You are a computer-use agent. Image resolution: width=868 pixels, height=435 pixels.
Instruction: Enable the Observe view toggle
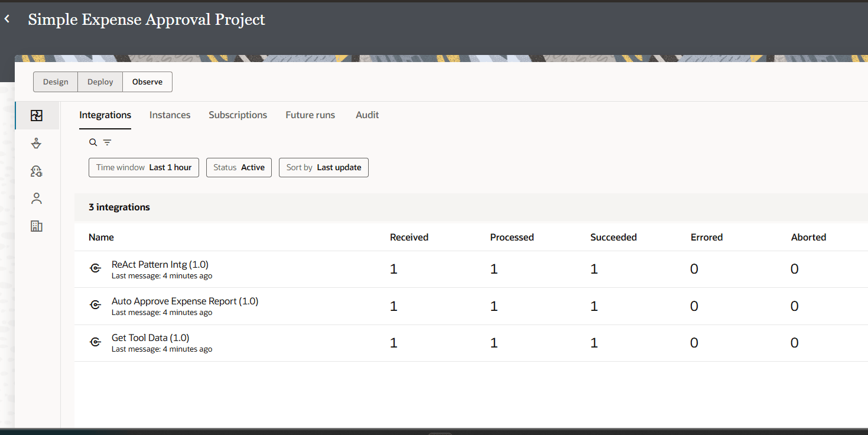[x=147, y=82]
